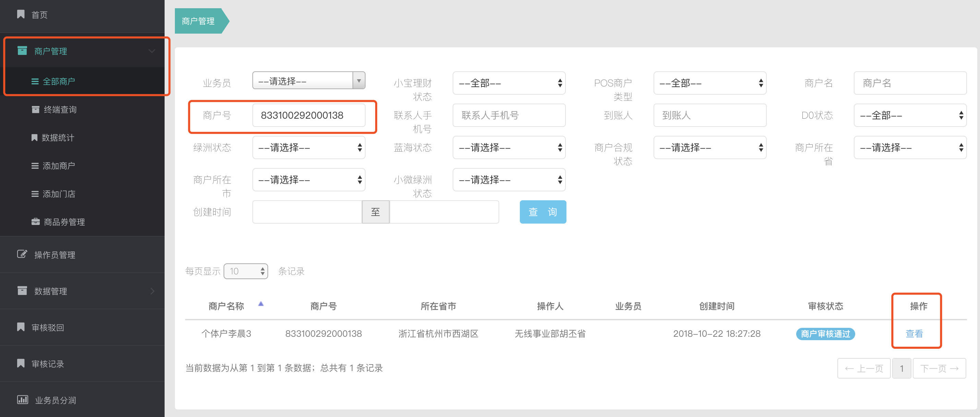Open the 业务员 dropdown
980x417 pixels.
click(x=309, y=81)
